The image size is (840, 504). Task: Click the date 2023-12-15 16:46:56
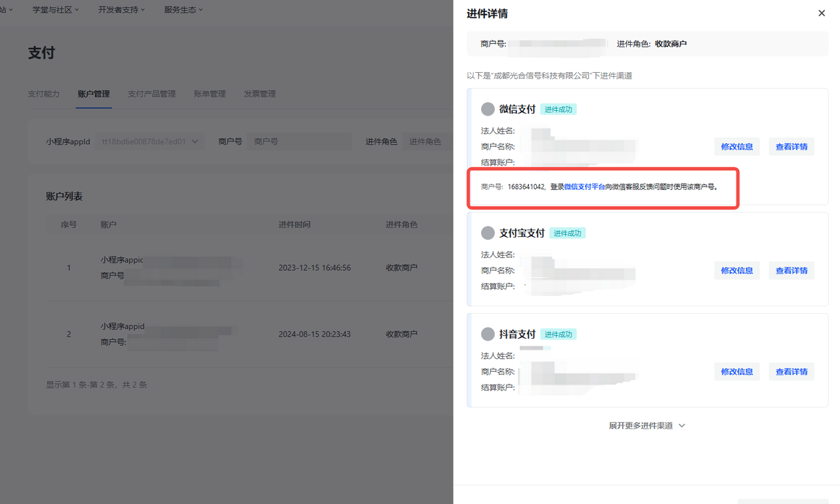[x=314, y=268]
